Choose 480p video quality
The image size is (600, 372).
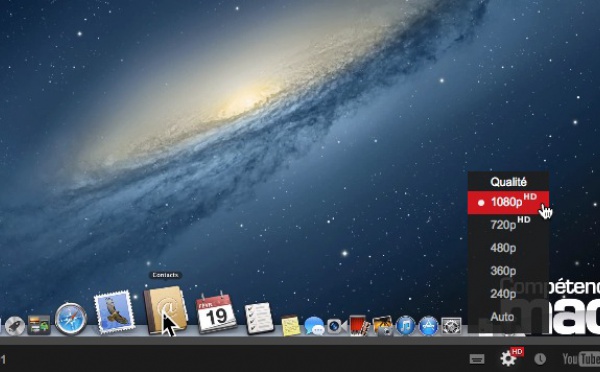(x=508, y=248)
